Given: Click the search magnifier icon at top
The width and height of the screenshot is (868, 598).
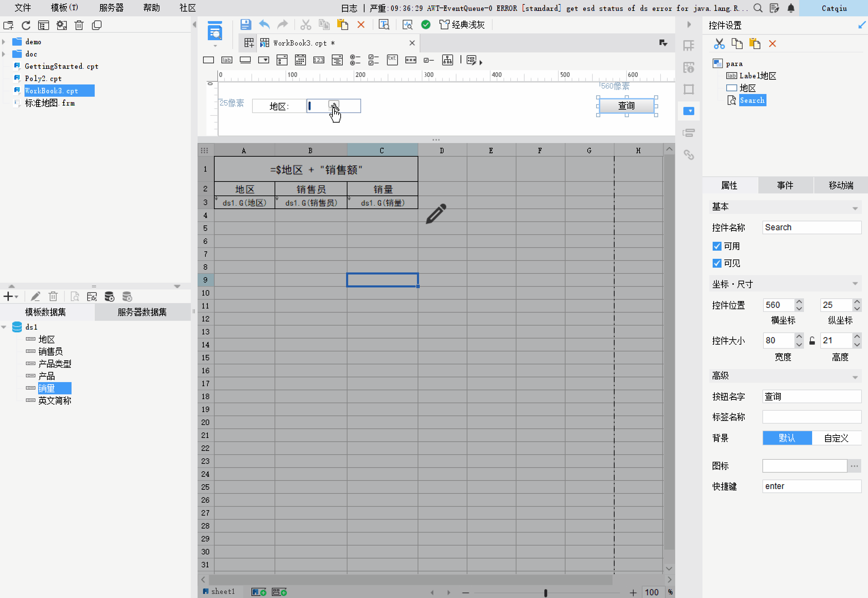Looking at the screenshot, I should (x=757, y=8).
